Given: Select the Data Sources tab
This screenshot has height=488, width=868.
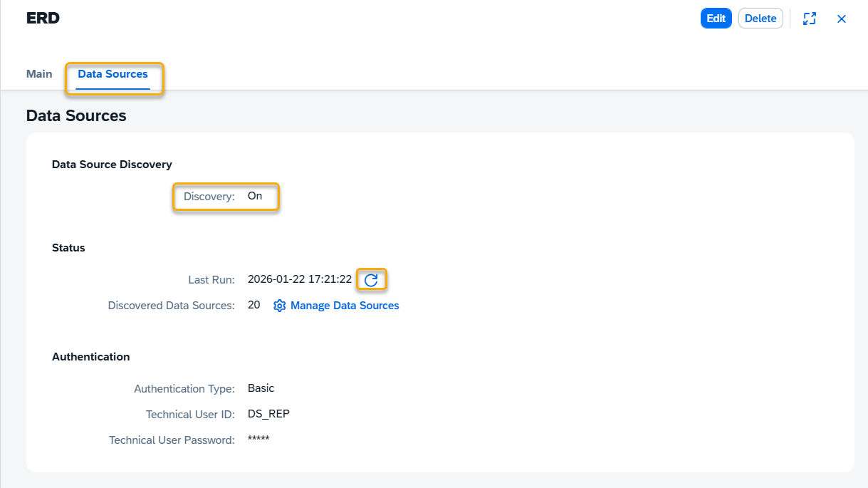Looking at the screenshot, I should [x=113, y=74].
